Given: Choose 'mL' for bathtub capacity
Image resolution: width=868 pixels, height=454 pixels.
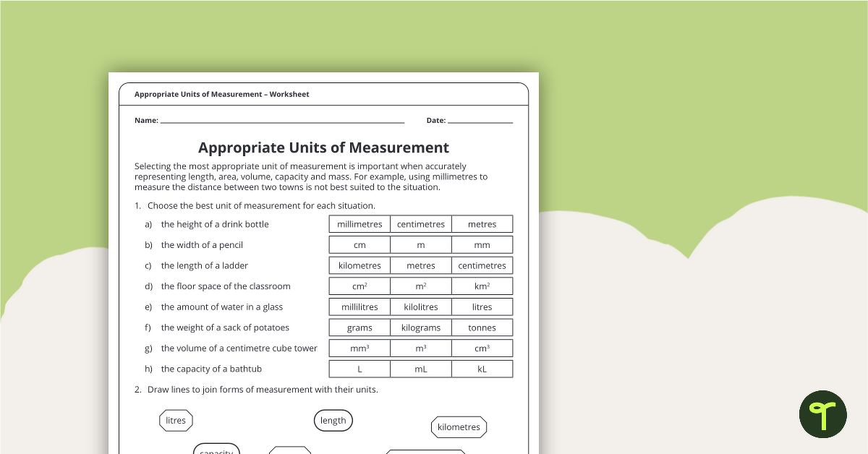Looking at the screenshot, I should point(421,369).
